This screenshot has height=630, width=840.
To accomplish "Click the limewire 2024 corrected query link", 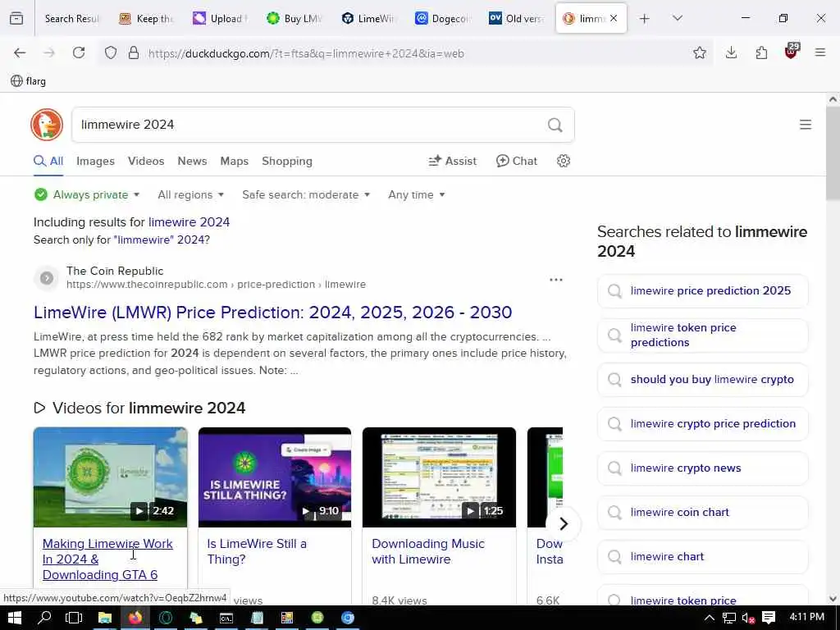I will [x=189, y=221].
